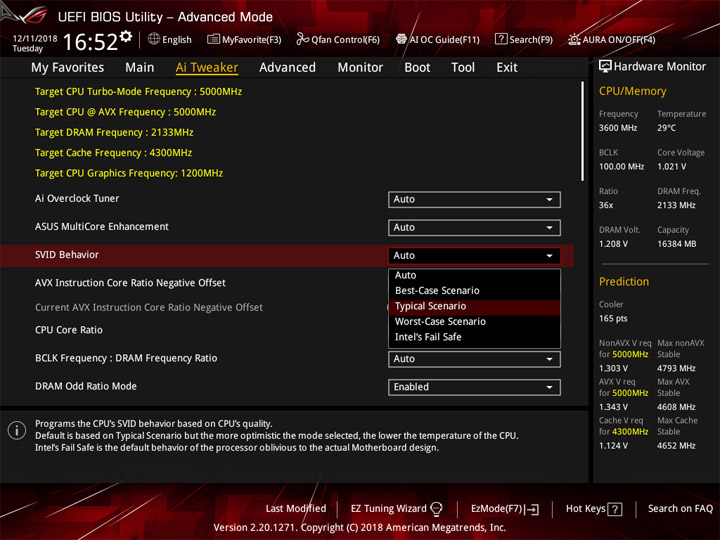Open Qfan Control fan icon
The height and width of the screenshot is (540, 720).
(302, 39)
